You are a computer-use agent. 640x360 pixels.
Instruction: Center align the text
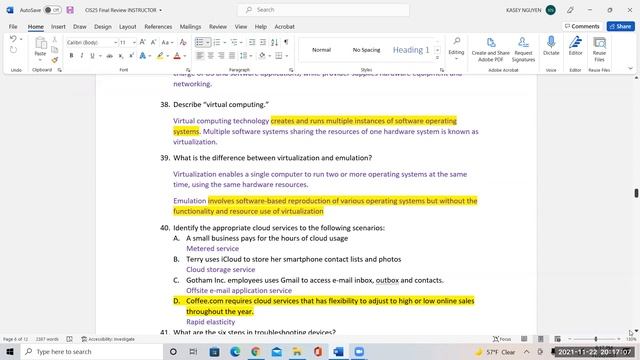click(x=211, y=56)
